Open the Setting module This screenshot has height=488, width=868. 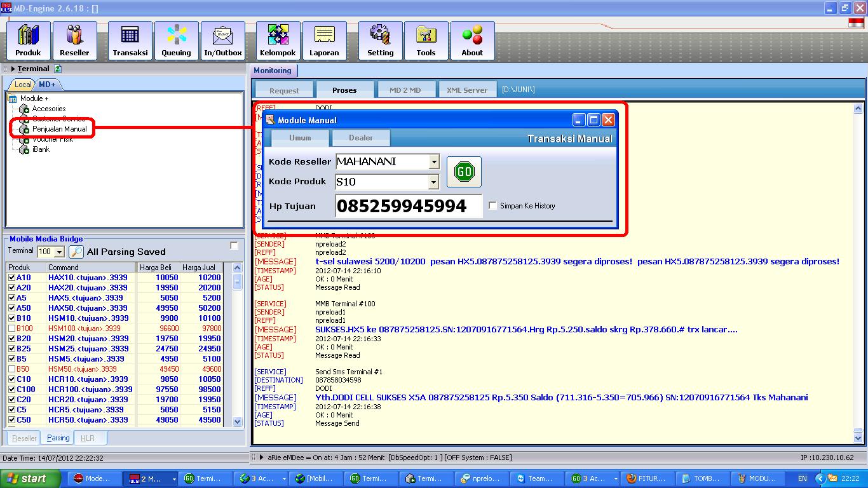tap(380, 40)
